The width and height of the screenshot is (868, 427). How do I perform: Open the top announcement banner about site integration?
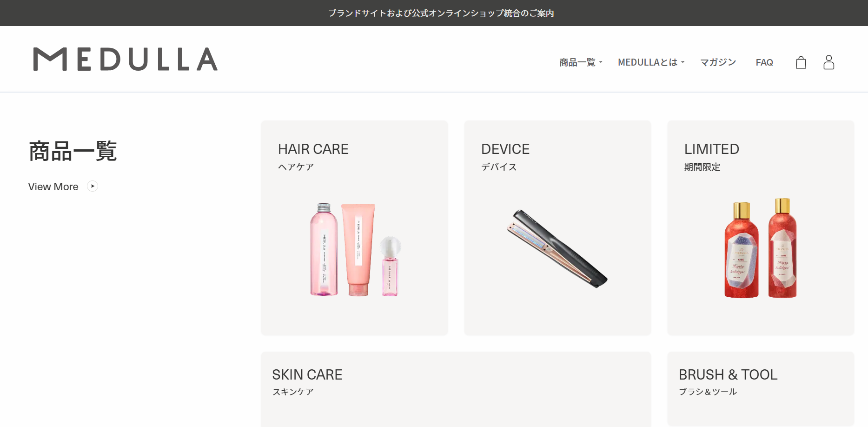click(x=441, y=13)
